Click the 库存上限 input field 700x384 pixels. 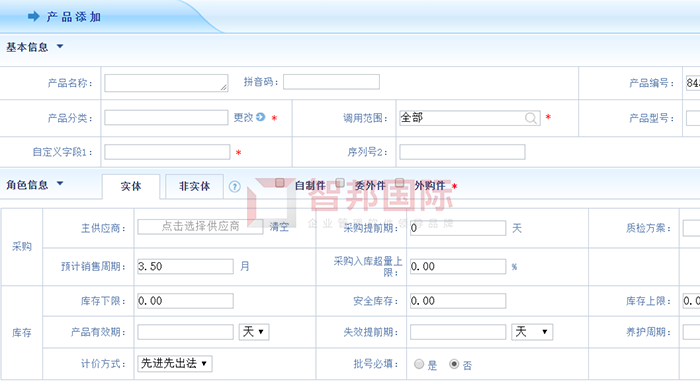[x=692, y=301]
